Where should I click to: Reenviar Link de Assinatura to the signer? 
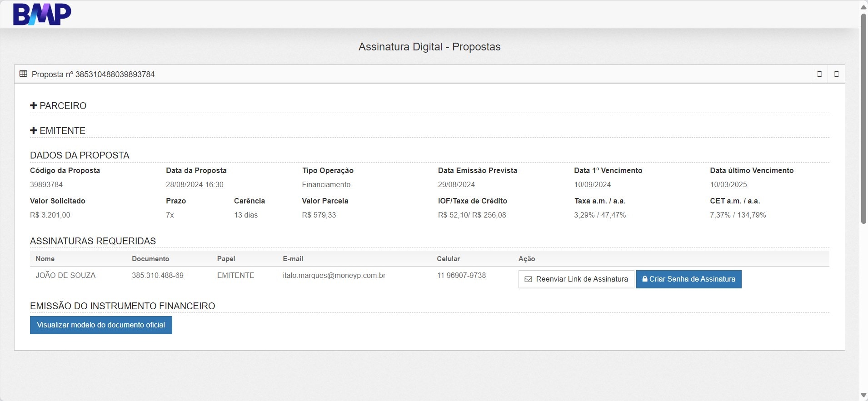point(576,279)
